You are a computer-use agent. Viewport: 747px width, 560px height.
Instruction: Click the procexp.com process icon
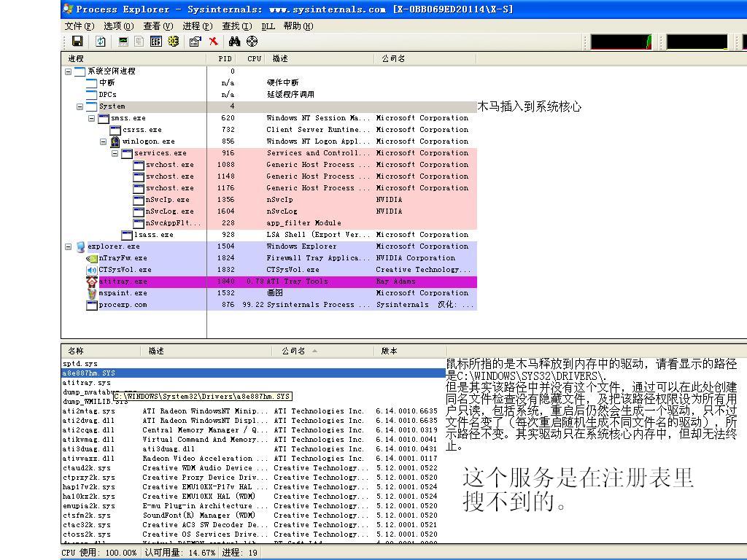pyautogui.click(x=91, y=306)
